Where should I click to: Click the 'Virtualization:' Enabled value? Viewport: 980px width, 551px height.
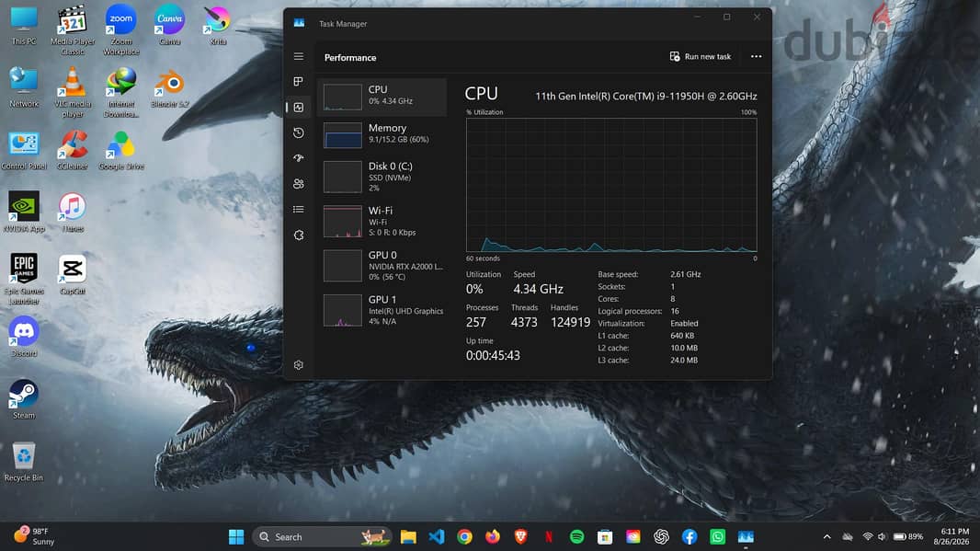pyautogui.click(x=684, y=324)
